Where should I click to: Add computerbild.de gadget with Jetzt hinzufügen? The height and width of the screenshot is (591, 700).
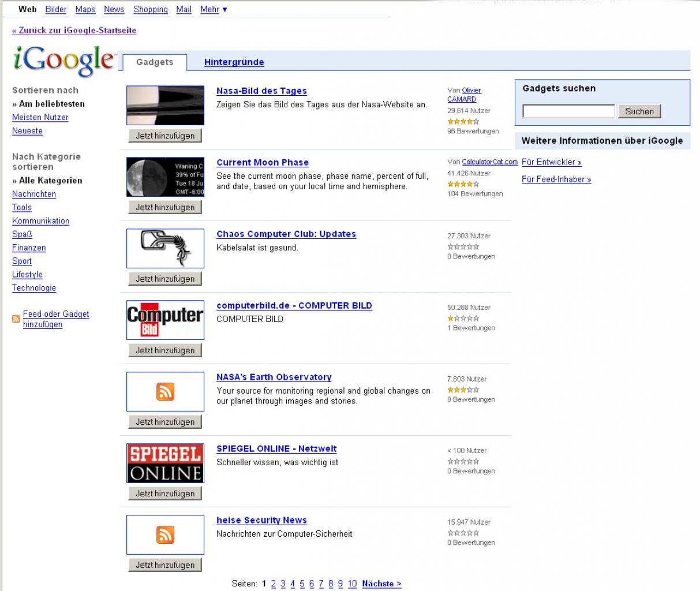[x=165, y=350]
